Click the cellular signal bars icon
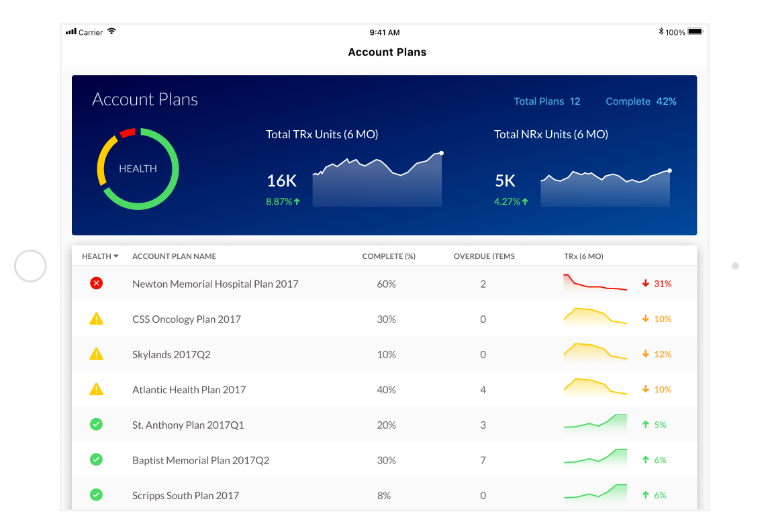This screenshot has width=768, height=532. click(x=71, y=32)
